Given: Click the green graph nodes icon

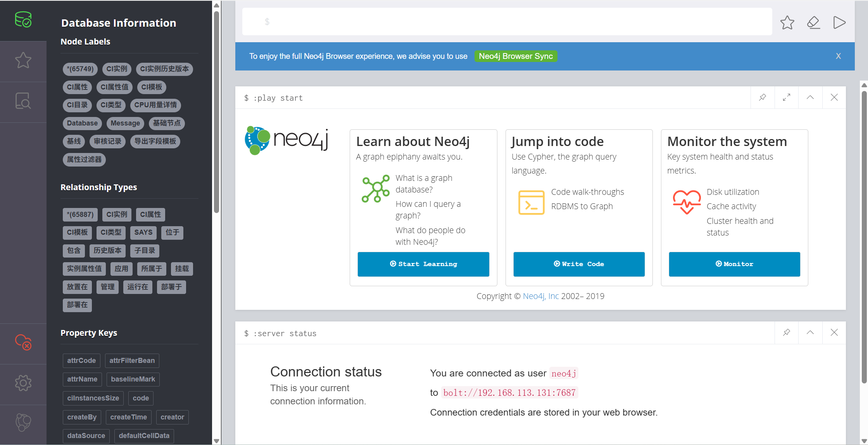Looking at the screenshot, I should pyautogui.click(x=376, y=189).
